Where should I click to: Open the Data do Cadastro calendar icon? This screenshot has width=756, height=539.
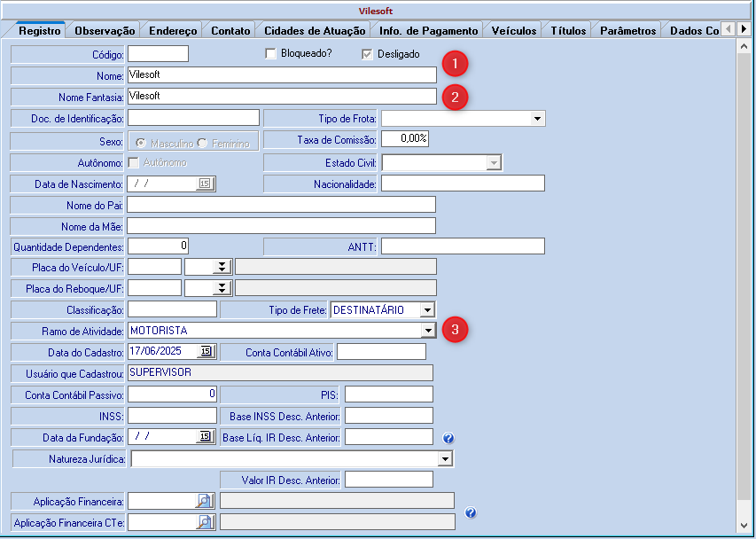click(x=205, y=352)
